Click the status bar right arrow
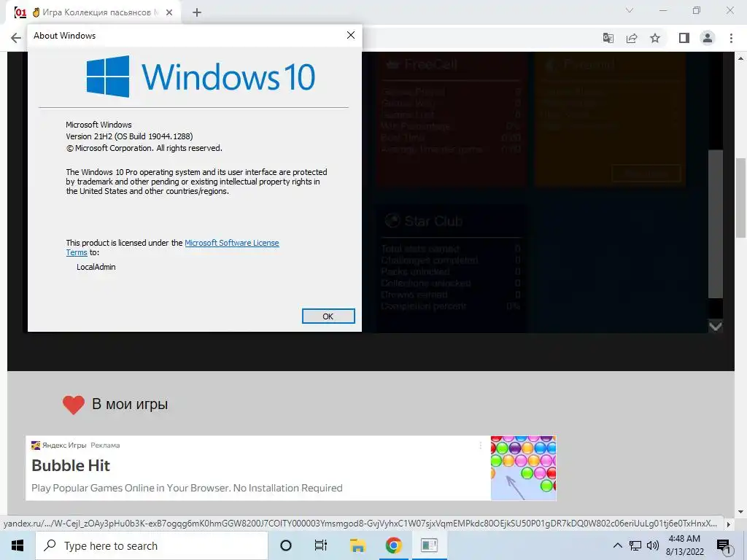 coord(729,524)
